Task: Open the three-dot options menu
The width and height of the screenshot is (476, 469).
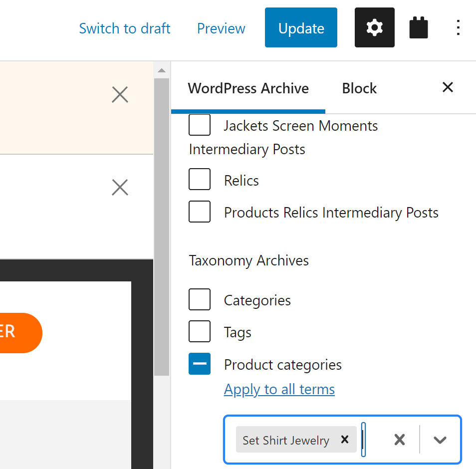Action: [458, 27]
